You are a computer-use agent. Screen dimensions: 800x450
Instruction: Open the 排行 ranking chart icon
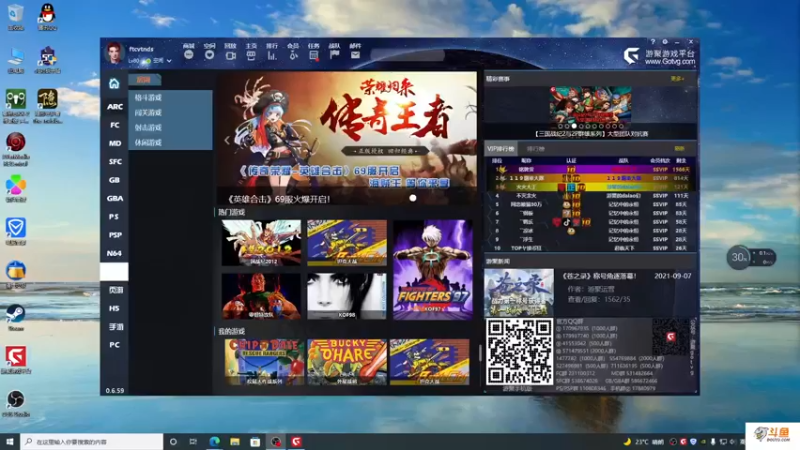[272, 55]
